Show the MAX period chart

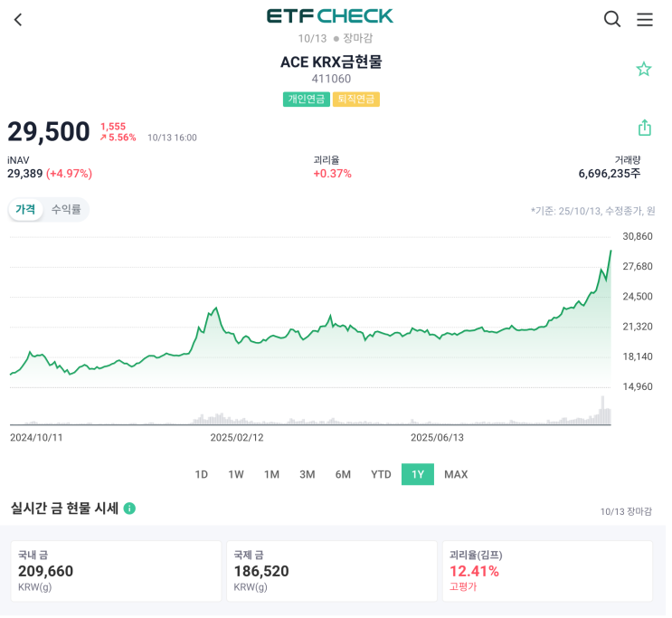coord(456,474)
